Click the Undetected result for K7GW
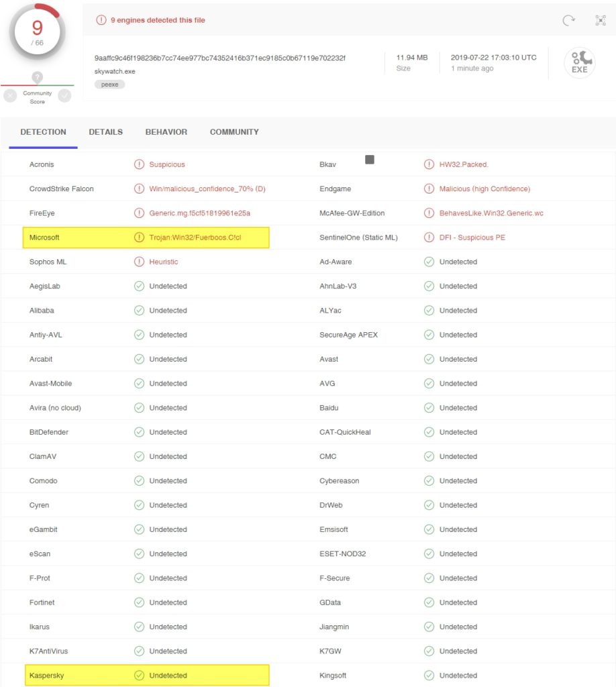 pyautogui.click(x=458, y=651)
